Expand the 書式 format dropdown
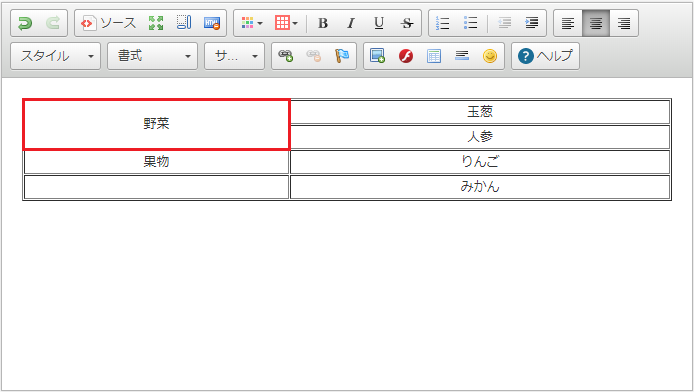Image resolution: width=694 pixels, height=392 pixels. click(x=153, y=56)
